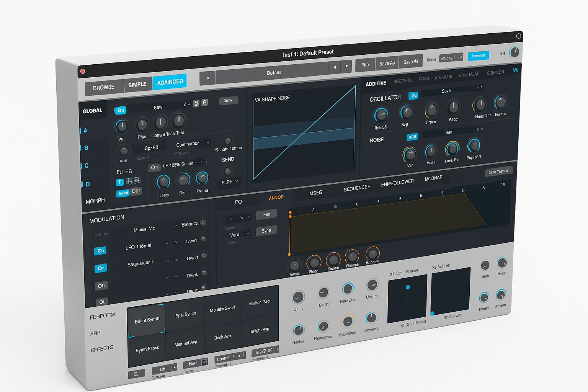Click the Macet knob at the far right

point(502,263)
